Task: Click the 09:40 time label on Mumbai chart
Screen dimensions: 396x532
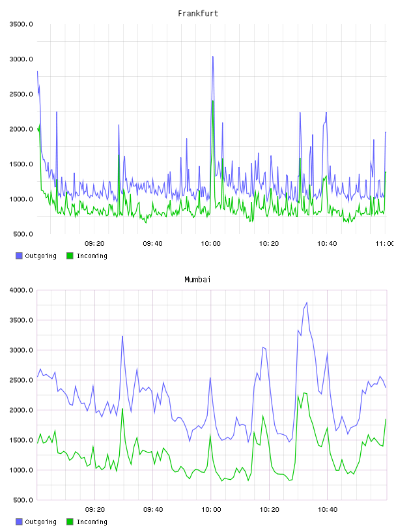Action: tap(153, 510)
